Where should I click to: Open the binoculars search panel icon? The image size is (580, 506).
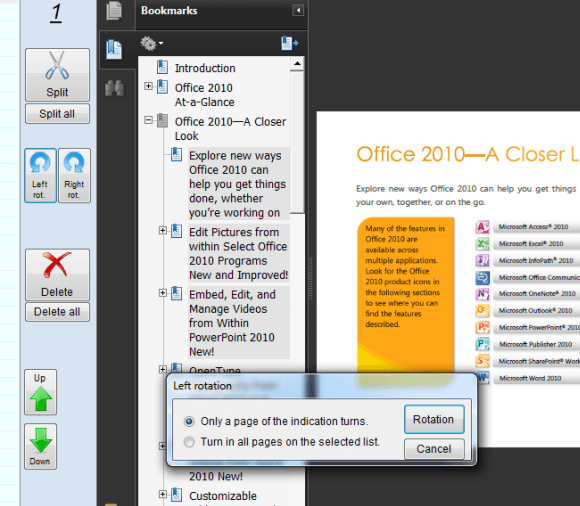(114, 88)
